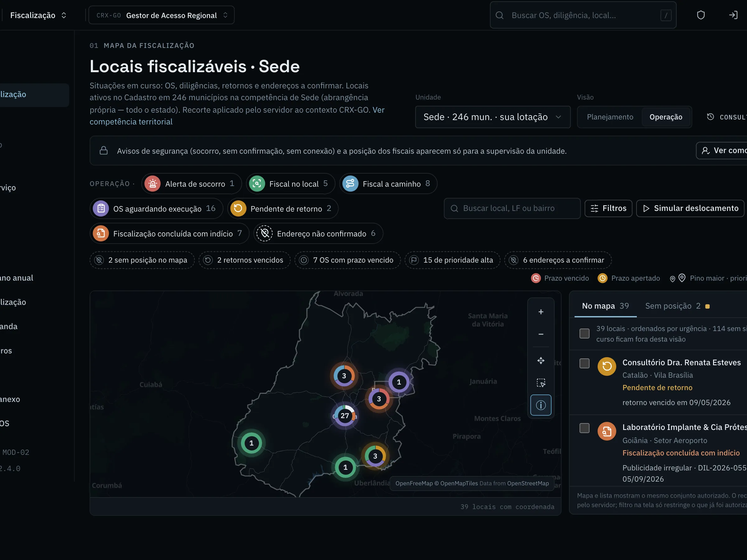The height and width of the screenshot is (560, 747).
Task: Click the green marker near Uberlândia
Action: [x=345, y=467]
